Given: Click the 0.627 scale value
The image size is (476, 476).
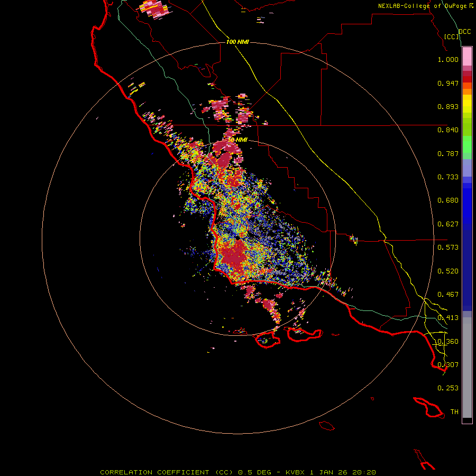Looking at the screenshot, I should coord(448,224).
